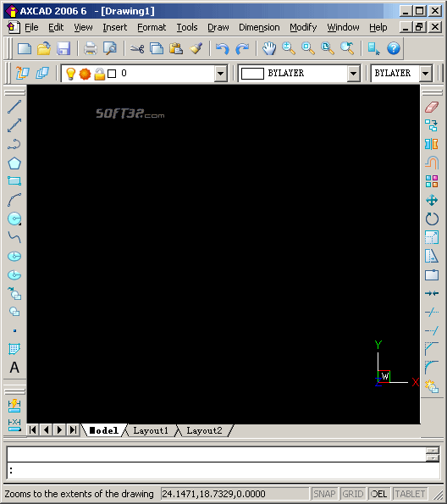Screen dimensions: 447x504
Task: Click the BYLAYER color preview box
Action: [252, 74]
